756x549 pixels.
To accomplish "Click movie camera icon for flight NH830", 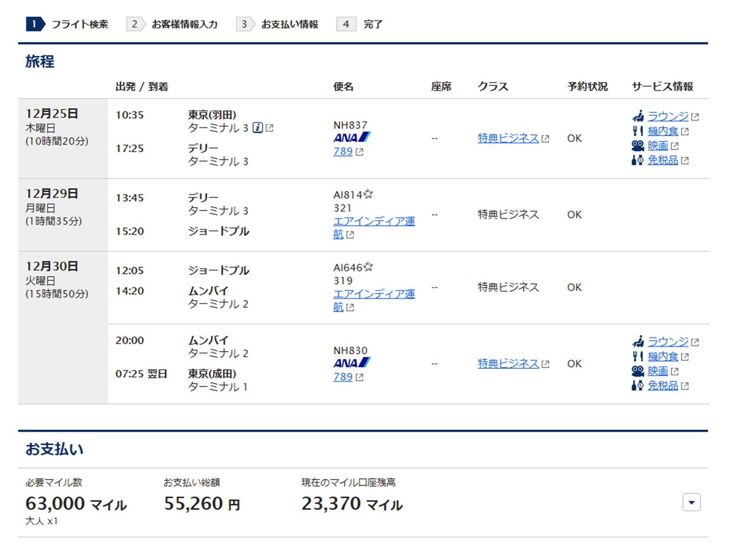I will pos(638,371).
